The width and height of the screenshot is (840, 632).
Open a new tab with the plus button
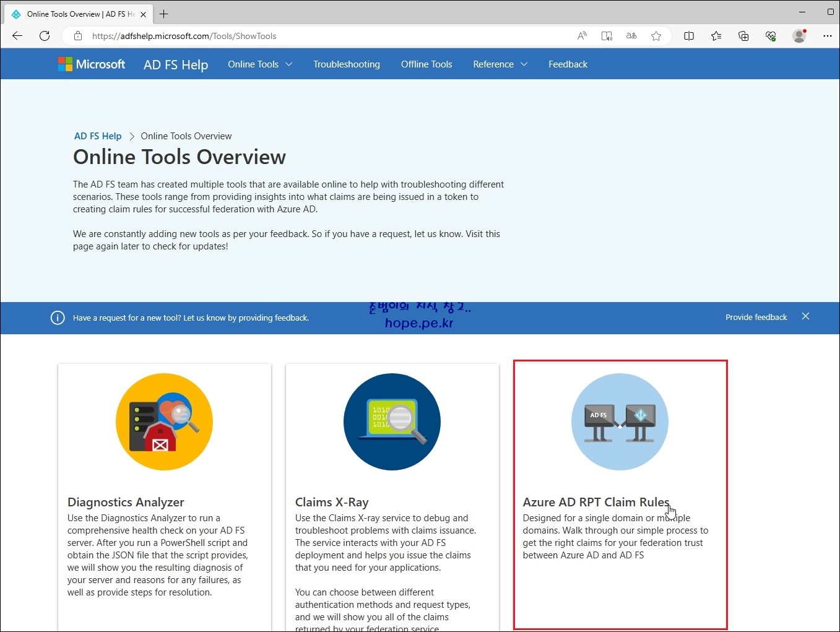pos(163,14)
